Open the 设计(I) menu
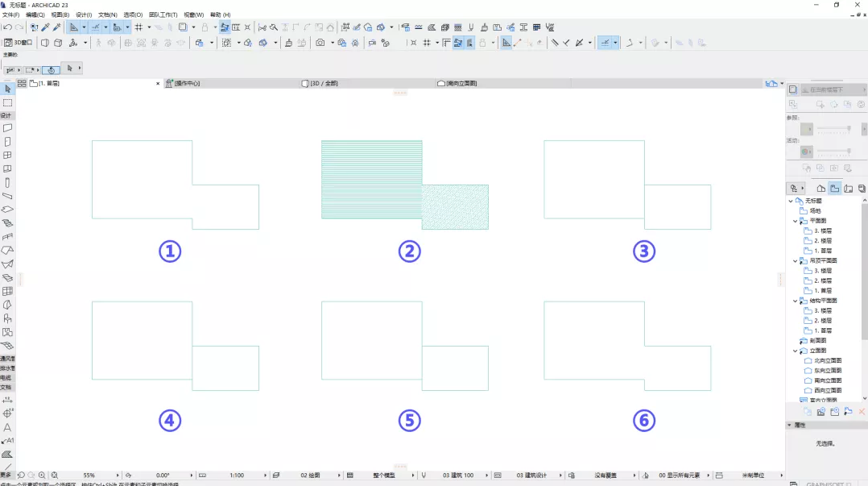 84,15
